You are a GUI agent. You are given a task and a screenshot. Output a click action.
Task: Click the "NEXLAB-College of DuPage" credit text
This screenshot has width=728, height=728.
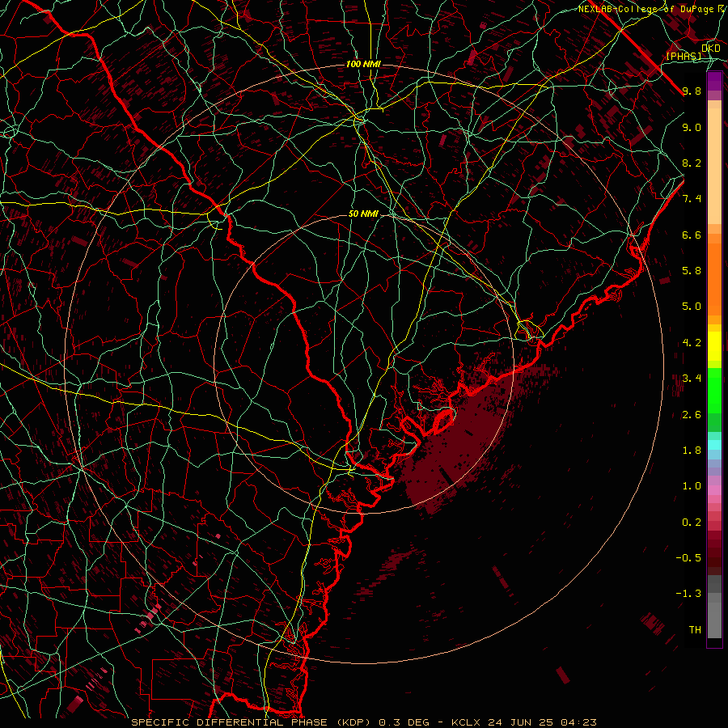(645, 9)
